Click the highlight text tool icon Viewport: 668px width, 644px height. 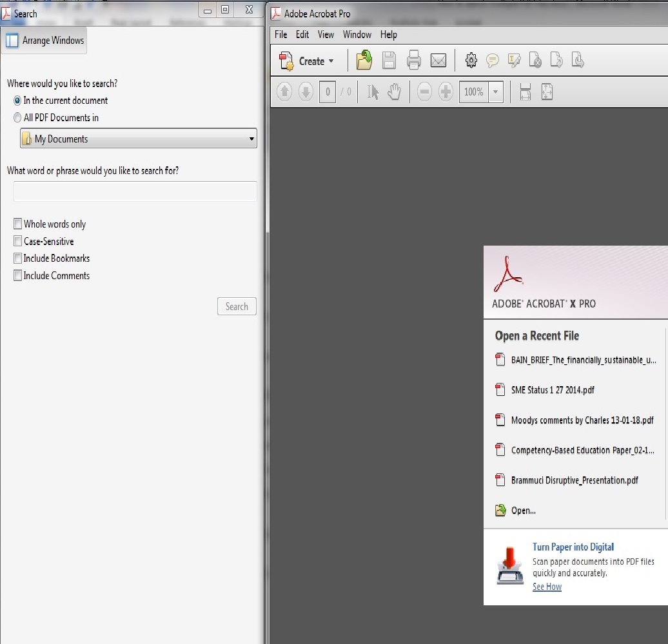(x=514, y=61)
